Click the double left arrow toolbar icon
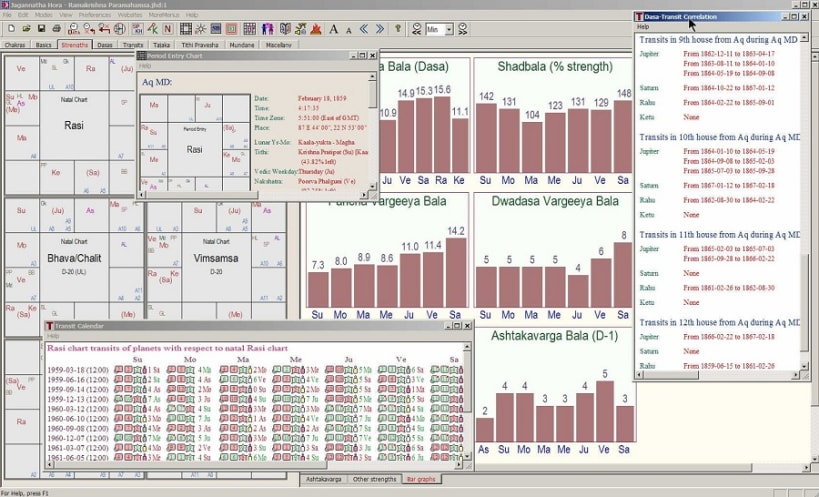The height and width of the screenshot is (497, 819). click(364, 29)
